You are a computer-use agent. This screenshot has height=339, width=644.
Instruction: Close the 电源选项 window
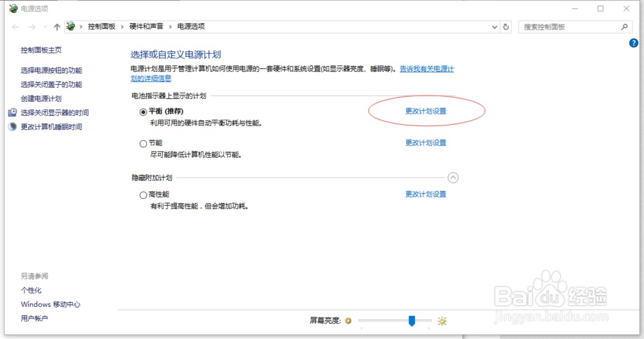point(627,8)
